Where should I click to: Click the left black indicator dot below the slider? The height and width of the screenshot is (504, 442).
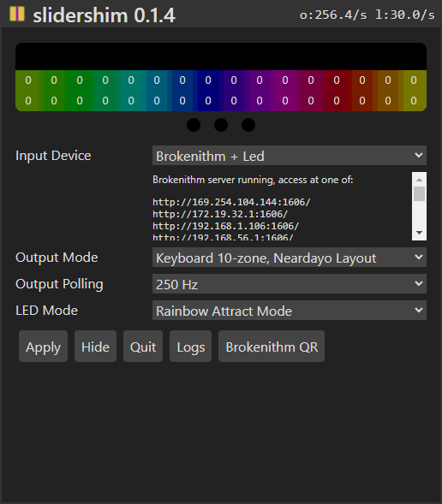(x=194, y=125)
